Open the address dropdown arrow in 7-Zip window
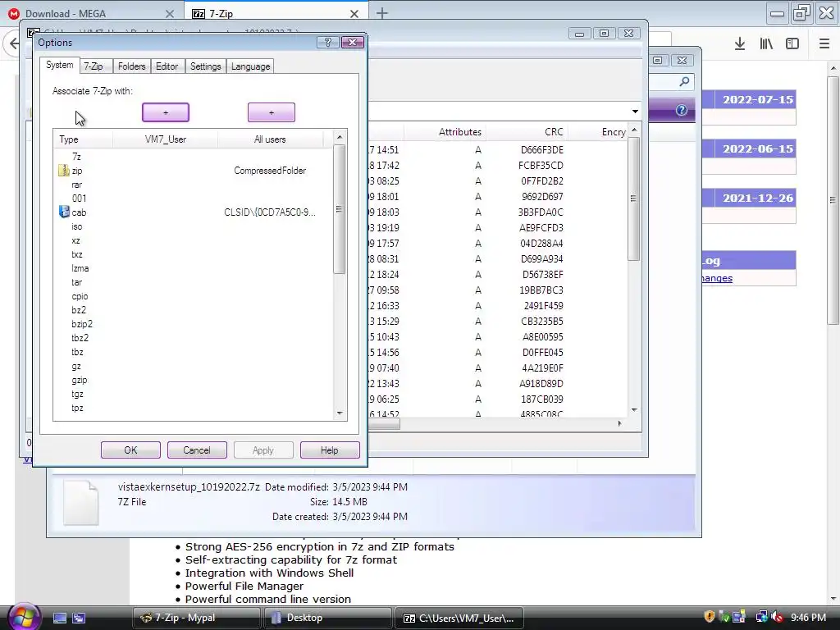 point(635,112)
